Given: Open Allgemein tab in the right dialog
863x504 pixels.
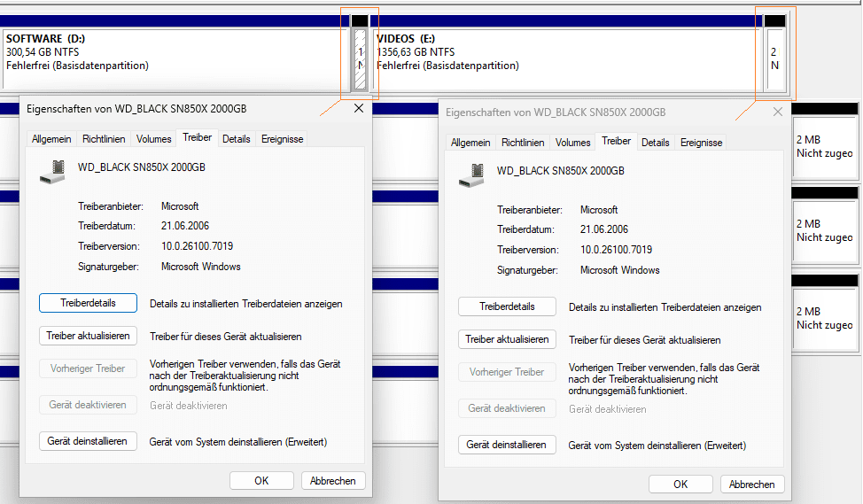Looking at the screenshot, I should 470,143.
